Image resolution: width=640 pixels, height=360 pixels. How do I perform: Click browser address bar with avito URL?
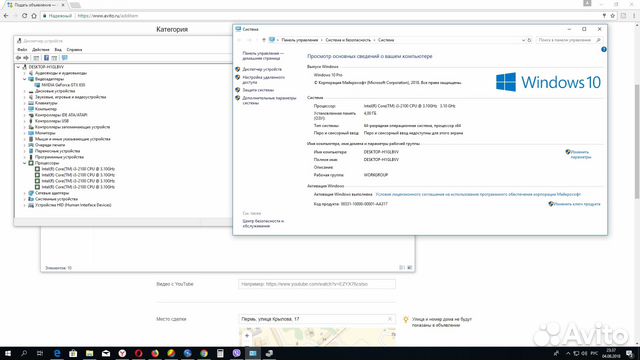click(x=320, y=16)
